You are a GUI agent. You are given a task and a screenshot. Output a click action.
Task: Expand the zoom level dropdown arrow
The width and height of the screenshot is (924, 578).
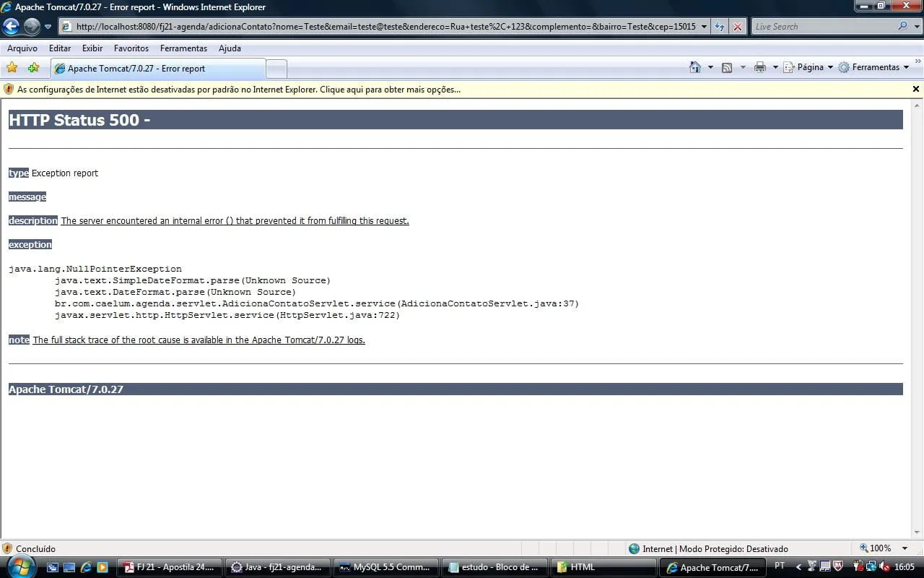pyautogui.click(x=905, y=548)
